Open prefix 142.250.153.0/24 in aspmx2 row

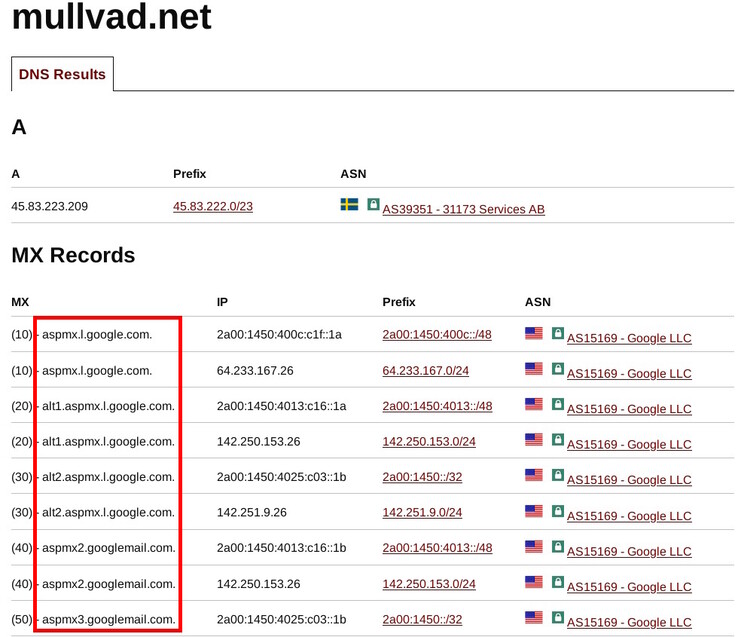tap(429, 584)
